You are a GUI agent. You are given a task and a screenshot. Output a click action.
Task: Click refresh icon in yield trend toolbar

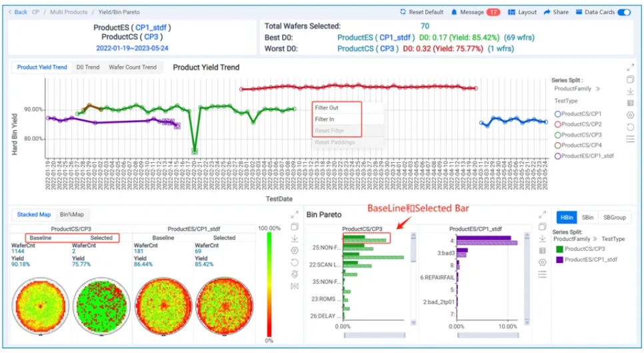(x=630, y=127)
